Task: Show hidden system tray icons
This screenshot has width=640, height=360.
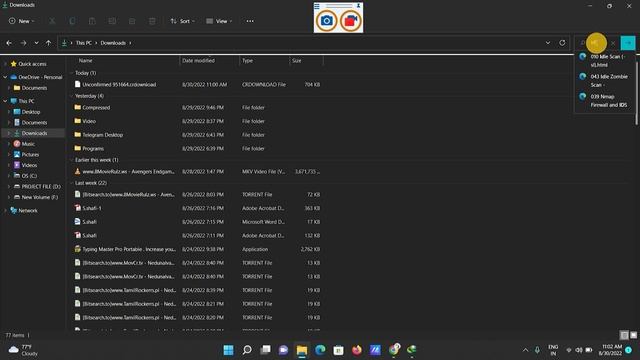Action: 525,350
